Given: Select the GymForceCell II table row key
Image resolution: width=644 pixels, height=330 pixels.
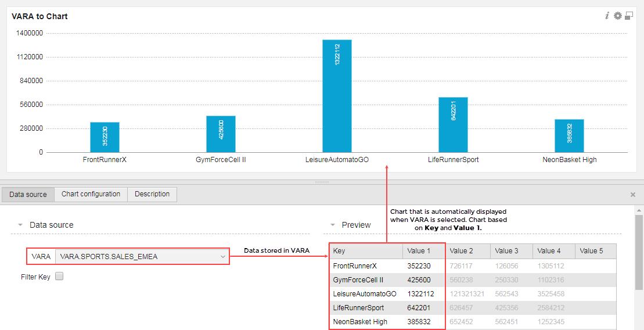Looking at the screenshot, I should click(x=358, y=280).
